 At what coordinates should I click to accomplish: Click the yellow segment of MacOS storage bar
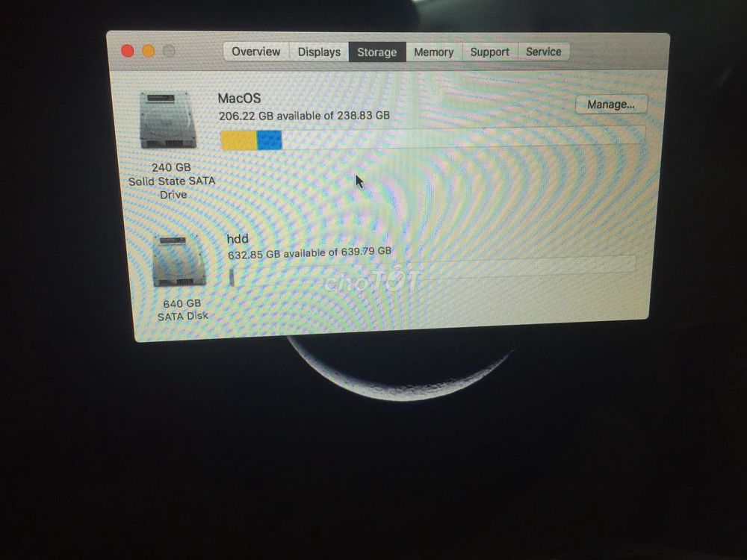239,140
